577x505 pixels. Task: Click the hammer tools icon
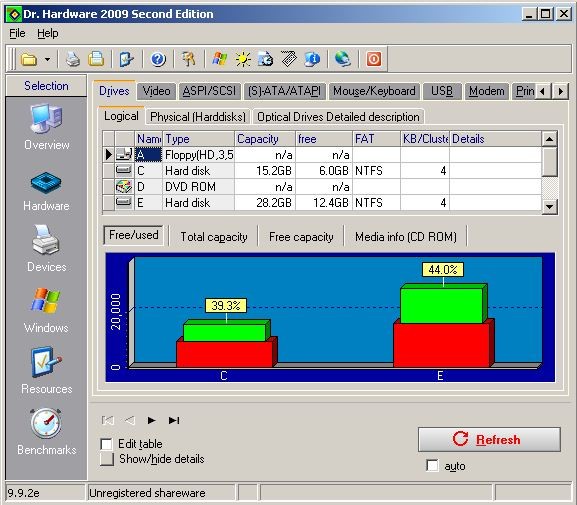point(189,59)
